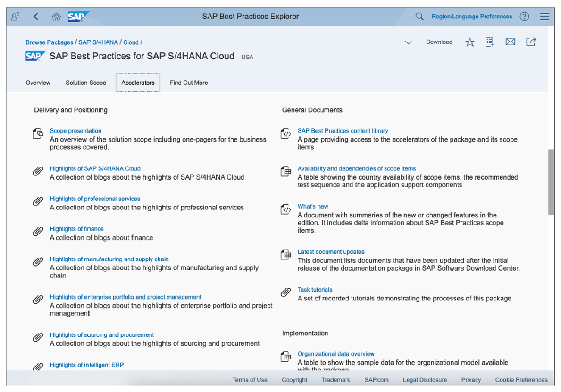Select the Overview tab

[38, 83]
